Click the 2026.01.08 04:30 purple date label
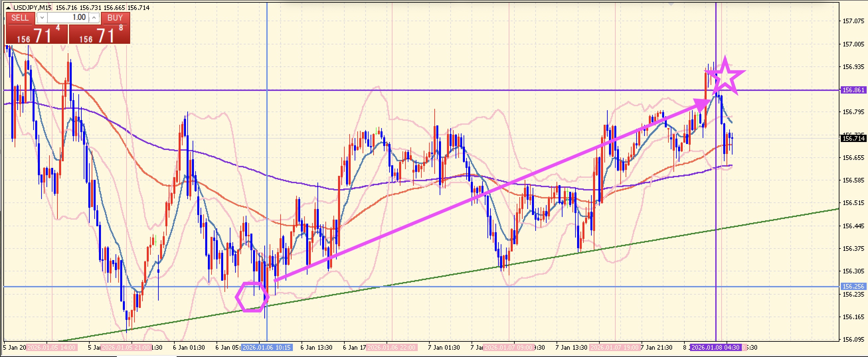This screenshot has width=868, height=357. pos(715,347)
